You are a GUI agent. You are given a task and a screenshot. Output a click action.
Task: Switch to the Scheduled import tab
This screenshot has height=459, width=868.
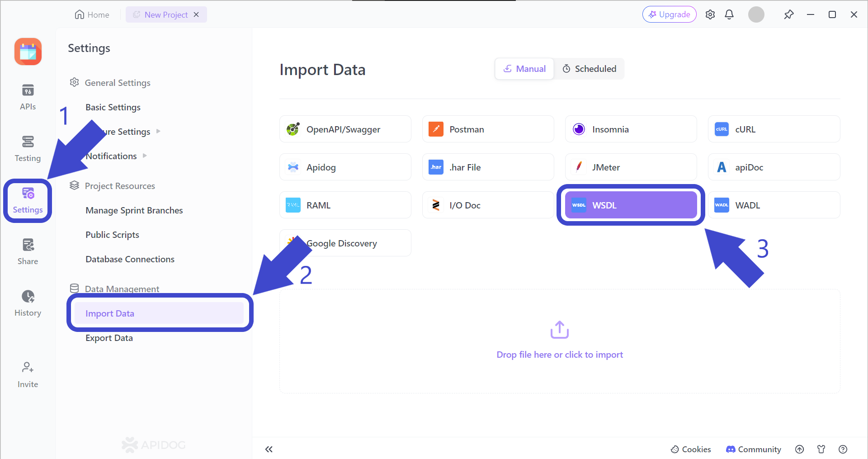tap(590, 68)
